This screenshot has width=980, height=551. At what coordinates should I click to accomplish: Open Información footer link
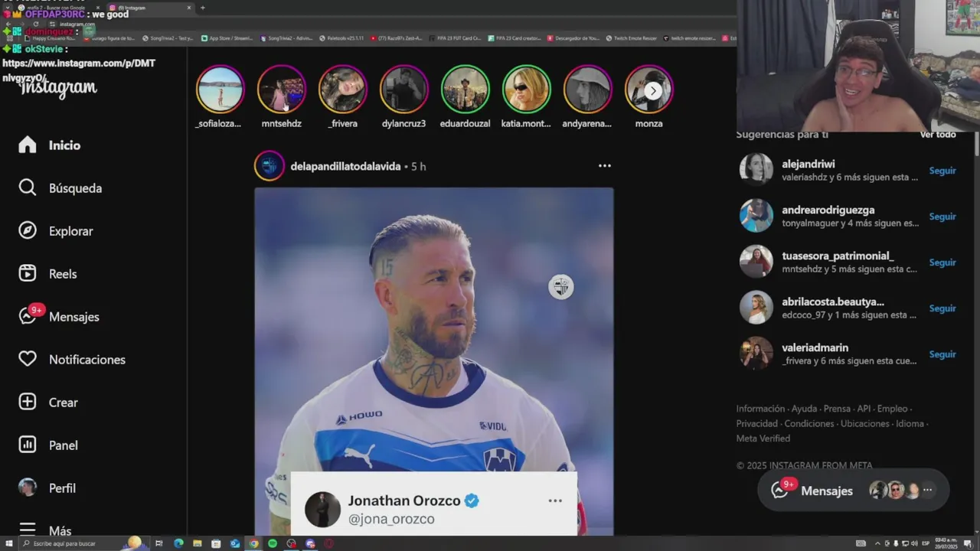click(760, 409)
